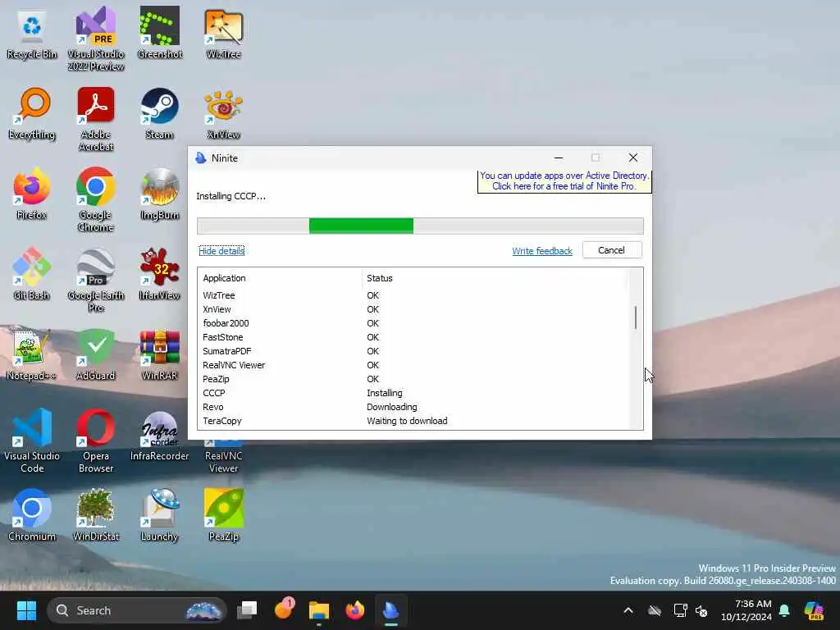Select the Launchy desktop icon
840x630 pixels.
(160, 515)
